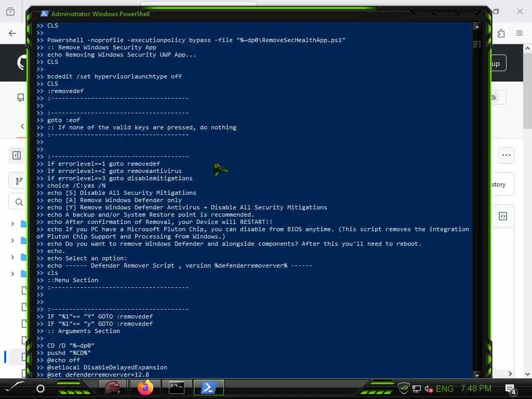The width and height of the screenshot is (532, 399).
Task: Switch to Firefox from the taskbar
Action: (x=145, y=388)
